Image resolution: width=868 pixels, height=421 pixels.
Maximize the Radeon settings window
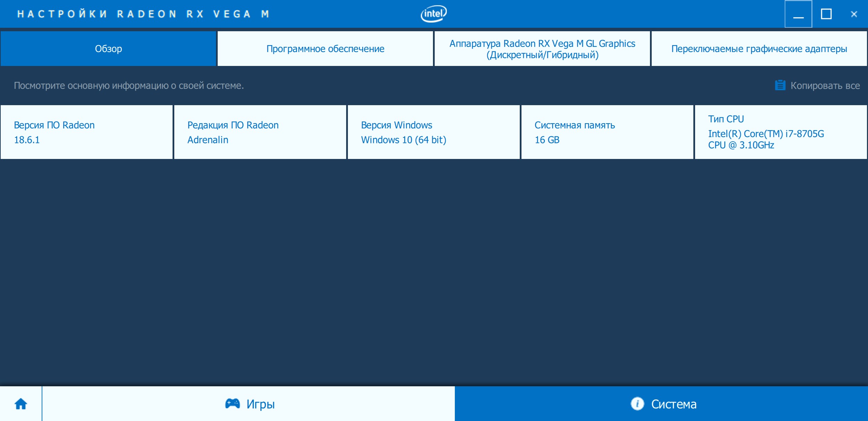(826, 14)
